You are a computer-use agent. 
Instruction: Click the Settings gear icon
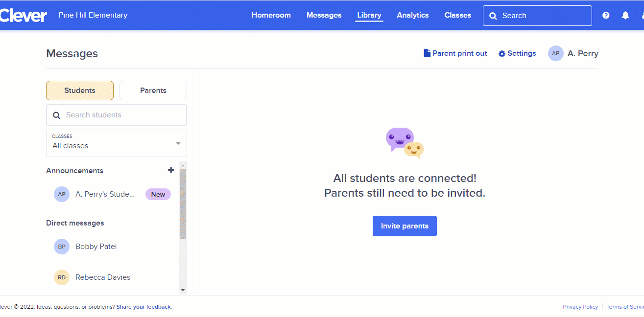pos(502,54)
